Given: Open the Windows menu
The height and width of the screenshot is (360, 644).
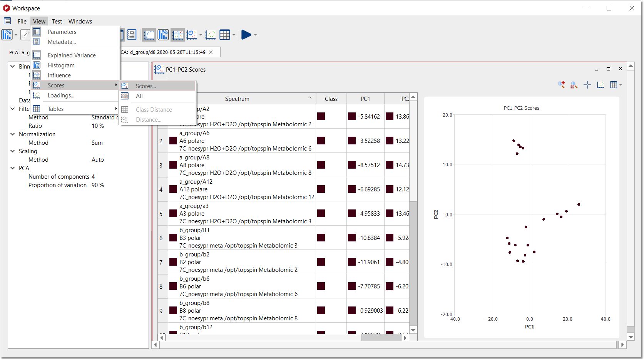Looking at the screenshot, I should pos(80,21).
